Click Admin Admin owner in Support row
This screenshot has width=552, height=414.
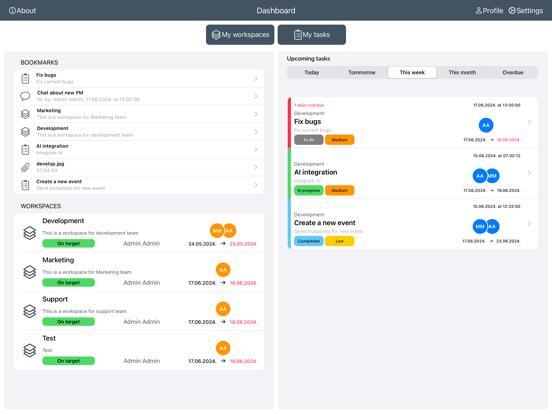point(142,322)
